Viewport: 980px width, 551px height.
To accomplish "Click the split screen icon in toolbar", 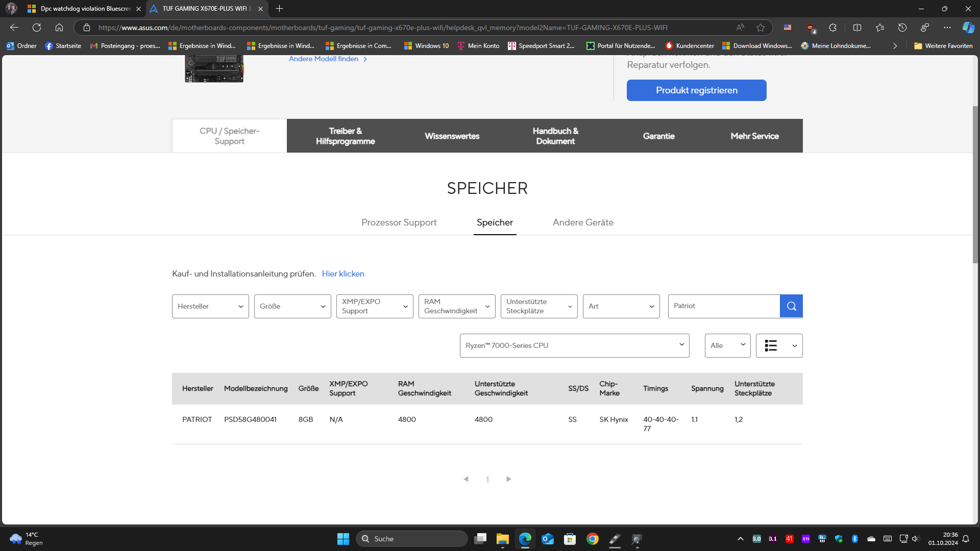I will [x=857, y=28].
